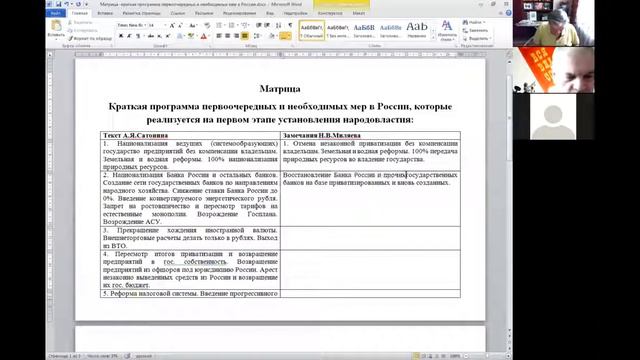The width and height of the screenshot is (640, 360).
Task: Toggle Italic formatting
Action: point(129,36)
